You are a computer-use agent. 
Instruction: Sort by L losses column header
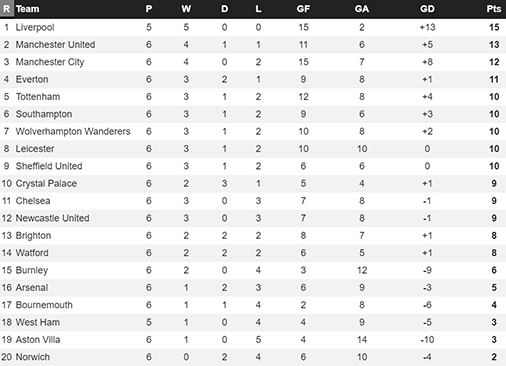(x=258, y=9)
